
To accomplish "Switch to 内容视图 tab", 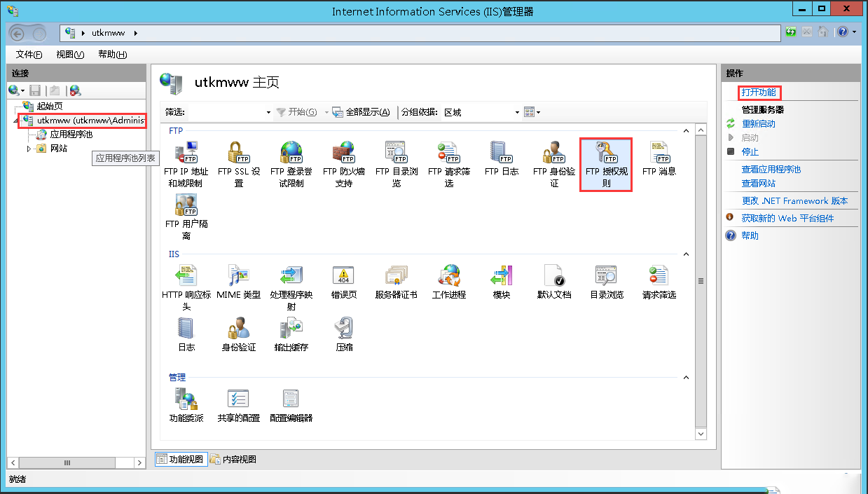I will [233, 460].
